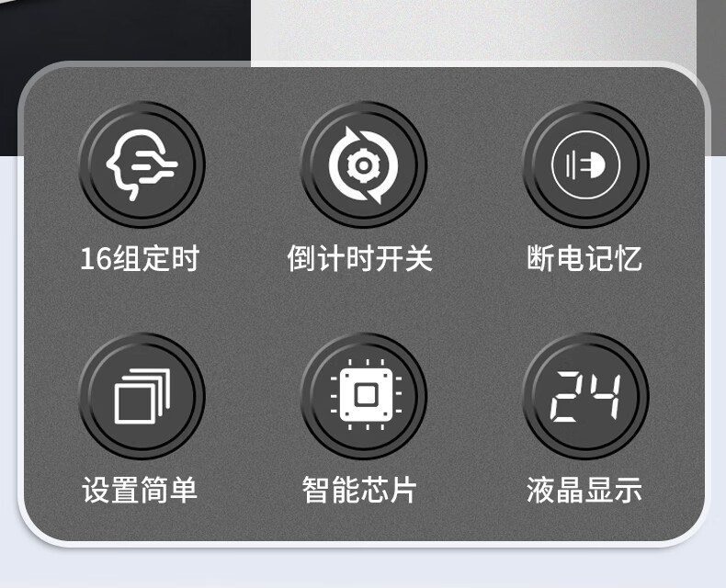Click the head profile icon for 16组定时
The height and width of the screenshot is (588, 726).
(142, 164)
